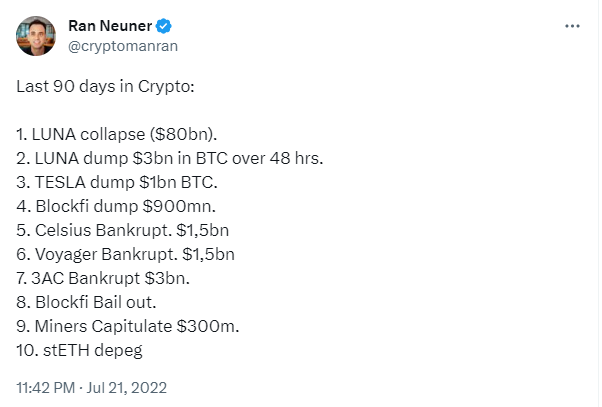Click the 'stETH depeg' line
The width and height of the screenshot is (602, 407).
79,351
